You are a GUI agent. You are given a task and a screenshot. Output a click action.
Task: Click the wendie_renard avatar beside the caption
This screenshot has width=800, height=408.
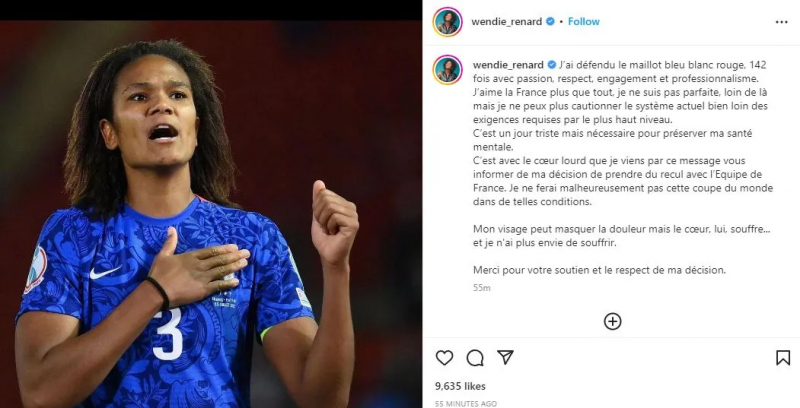pos(447,70)
